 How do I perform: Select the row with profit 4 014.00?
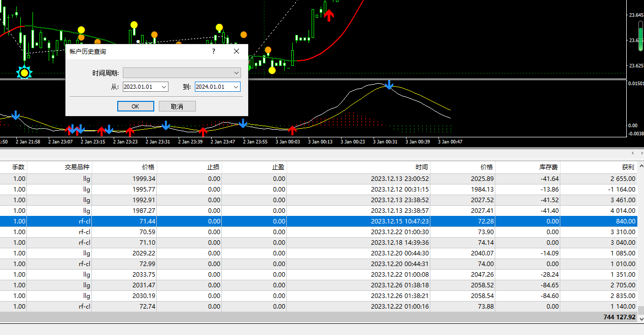(319, 211)
